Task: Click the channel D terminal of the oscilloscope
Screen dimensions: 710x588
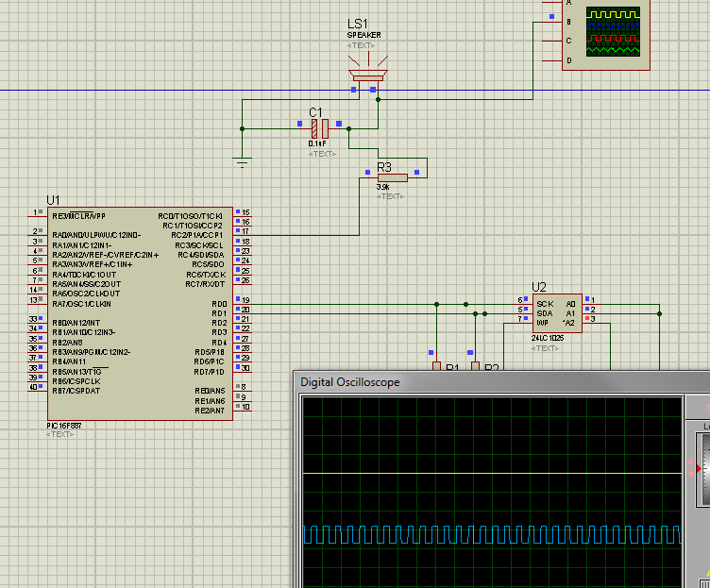Action: (x=553, y=60)
